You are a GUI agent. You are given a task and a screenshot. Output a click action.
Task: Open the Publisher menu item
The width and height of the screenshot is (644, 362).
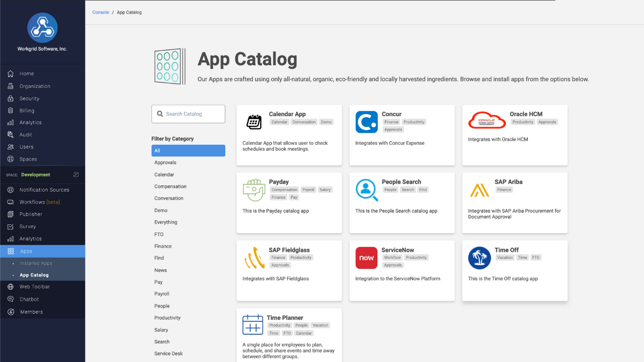coord(31,214)
